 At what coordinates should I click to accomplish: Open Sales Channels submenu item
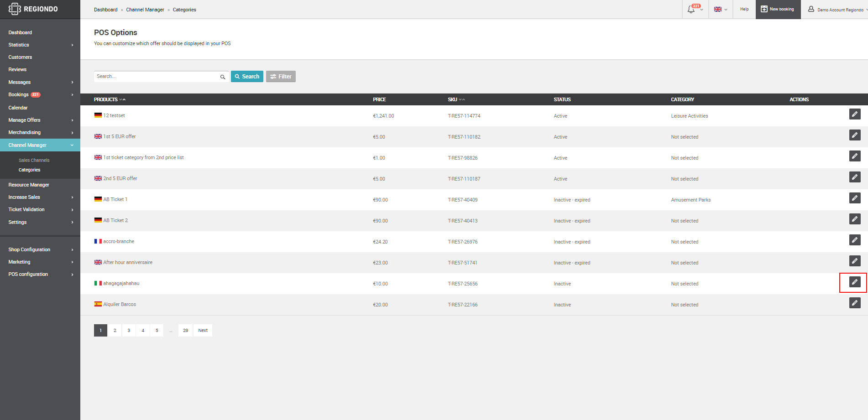[34, 160]
